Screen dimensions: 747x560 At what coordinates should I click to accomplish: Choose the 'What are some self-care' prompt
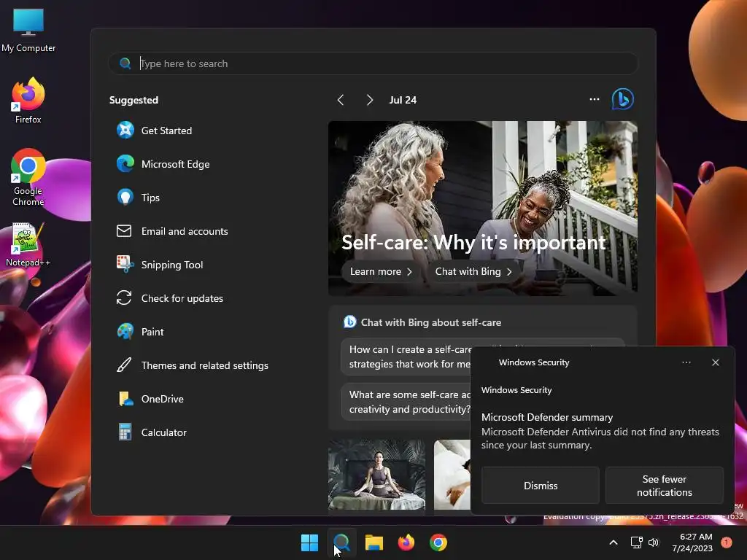coord(406,402)
